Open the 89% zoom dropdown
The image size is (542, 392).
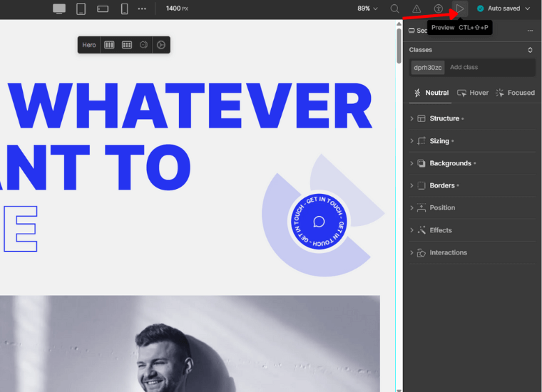(367, 9)
